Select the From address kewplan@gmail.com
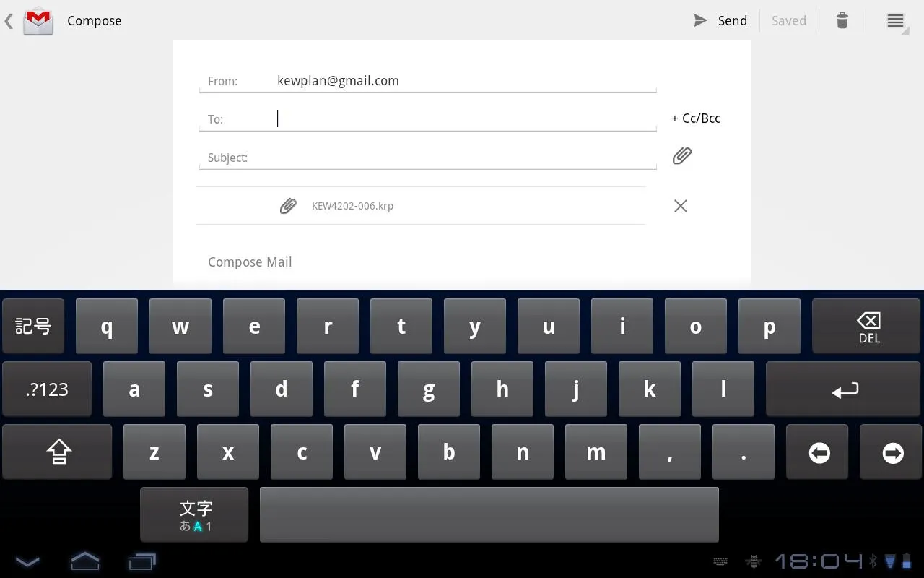The width and height of the screenshot is (924, 578). pos(338,81)
